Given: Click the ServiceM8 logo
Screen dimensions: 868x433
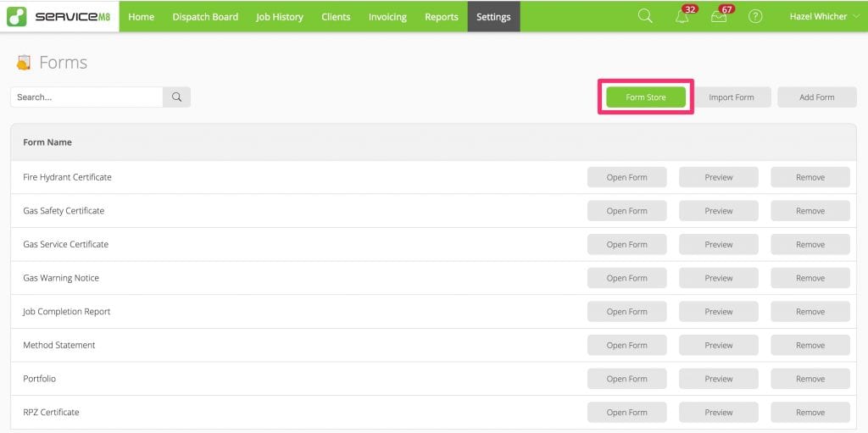Looking at the screenshot, I should [x=59, y=17].
